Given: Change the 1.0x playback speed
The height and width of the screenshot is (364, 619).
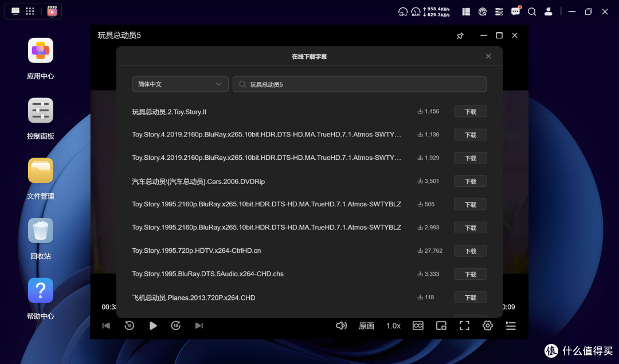Looking at the screenshot, I should coord(393,326).
